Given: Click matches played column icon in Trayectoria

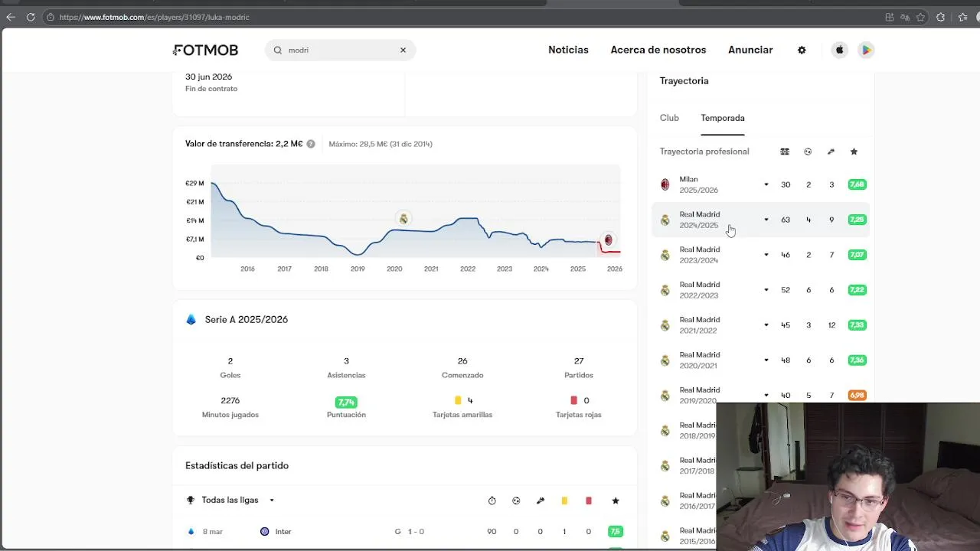Looking at the screenshot, I should pyautogui.click(x=785, y=152).
